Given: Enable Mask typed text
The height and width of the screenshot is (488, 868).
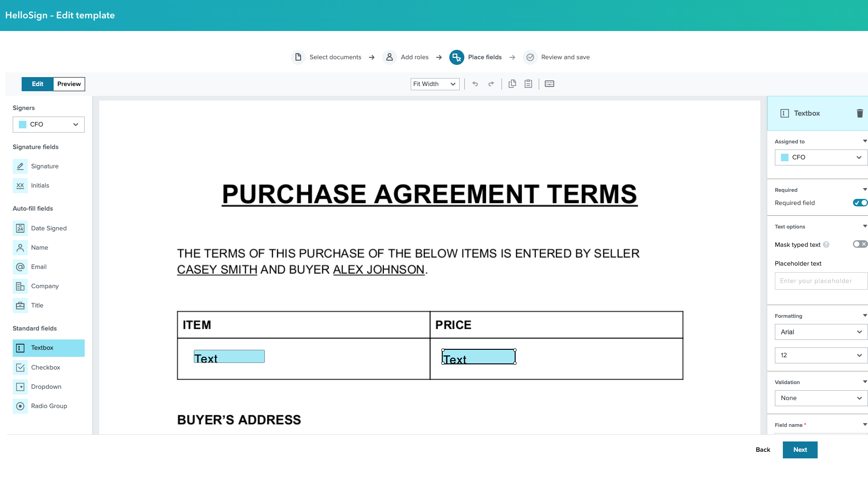Looking at the screenshot, I should 860,244.
